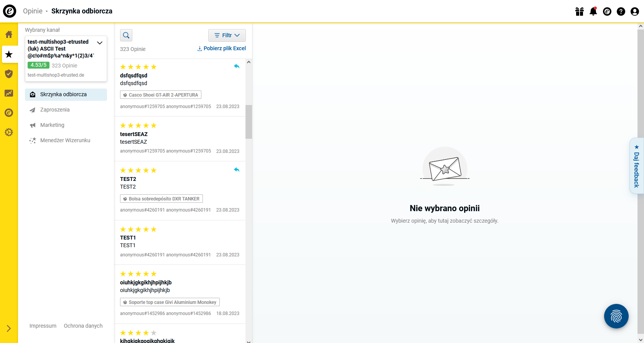The height and width of the screenshot is (343, 644).
Task: Expand the Filtr dropdown
Action: 227,35
